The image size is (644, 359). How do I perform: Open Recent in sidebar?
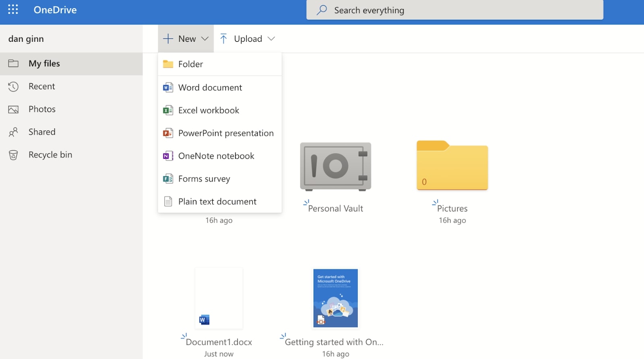point(71,86)
